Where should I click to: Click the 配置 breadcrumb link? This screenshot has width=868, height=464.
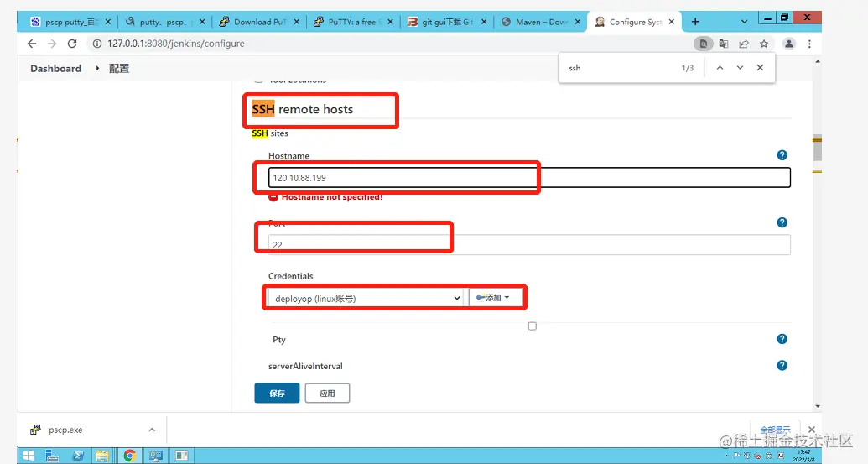[119, 68]
